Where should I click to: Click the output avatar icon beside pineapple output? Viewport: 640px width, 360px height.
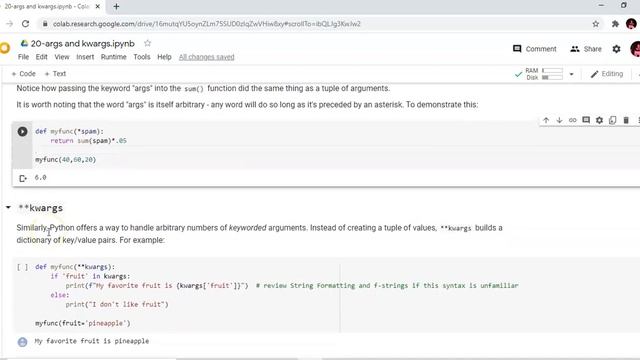tap(22, 342)
